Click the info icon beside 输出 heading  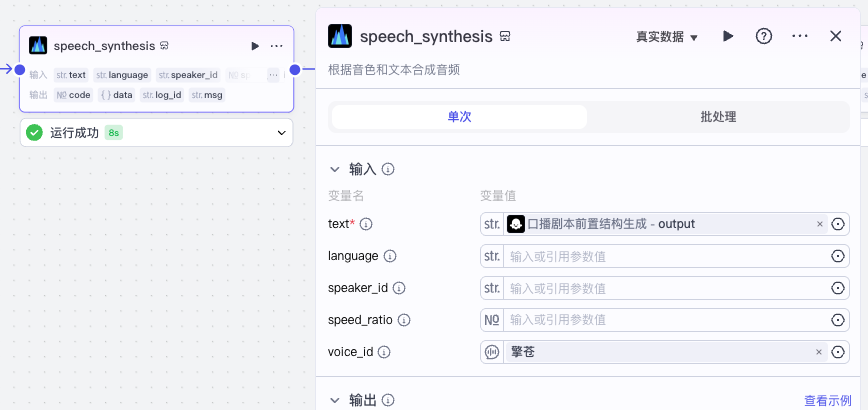point(388,400)
